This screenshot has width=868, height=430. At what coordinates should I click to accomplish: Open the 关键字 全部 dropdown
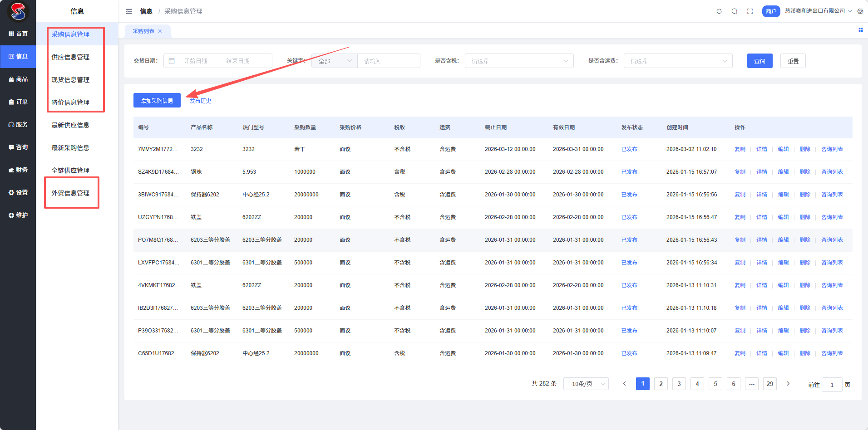click(335, 61)
